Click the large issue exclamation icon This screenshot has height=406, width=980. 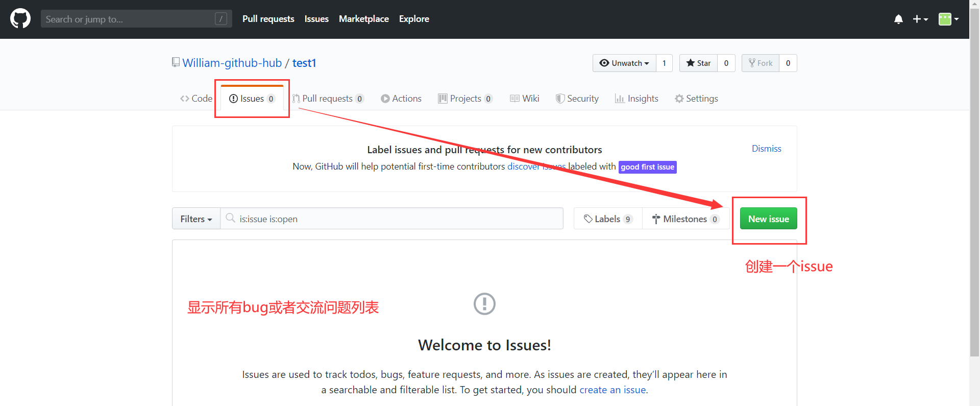pyautogui.click(x=484, y=304)
